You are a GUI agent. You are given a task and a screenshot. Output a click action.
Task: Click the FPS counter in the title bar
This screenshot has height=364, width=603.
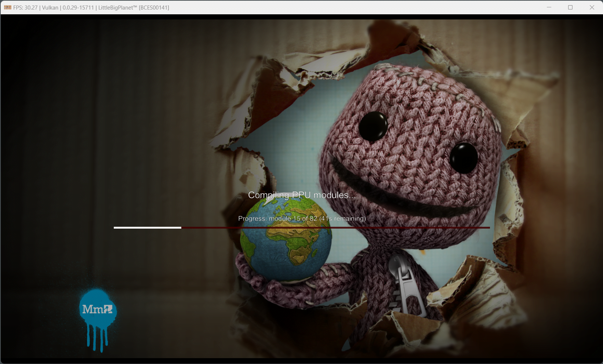(25, 8)
